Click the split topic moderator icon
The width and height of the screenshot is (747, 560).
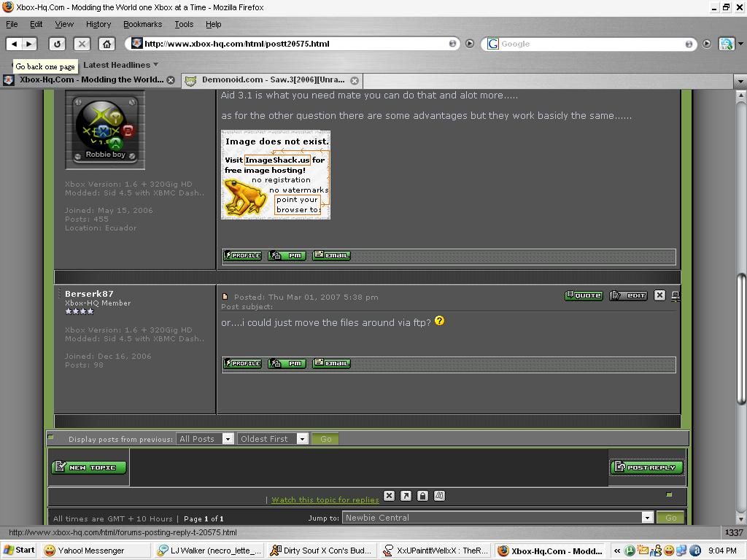[x=439, y=496]
